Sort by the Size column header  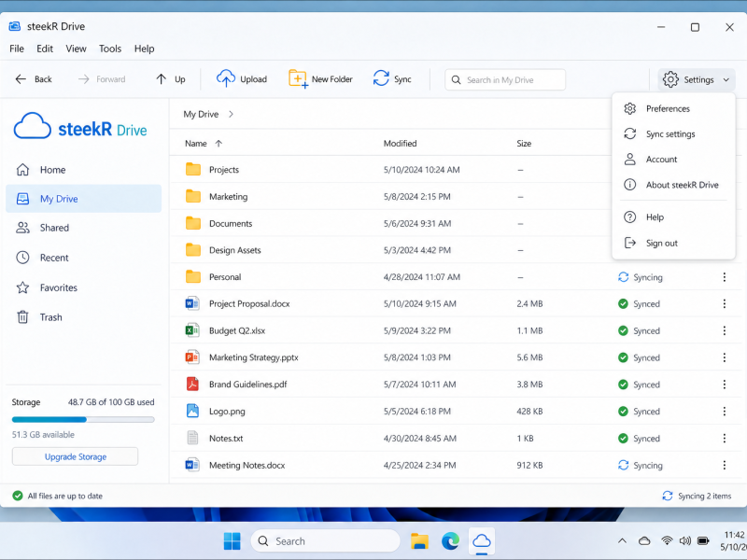[x=524, y=144]
